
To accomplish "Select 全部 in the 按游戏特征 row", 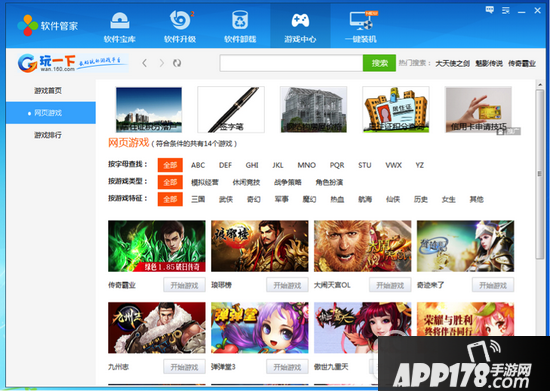I will point(170,200).
